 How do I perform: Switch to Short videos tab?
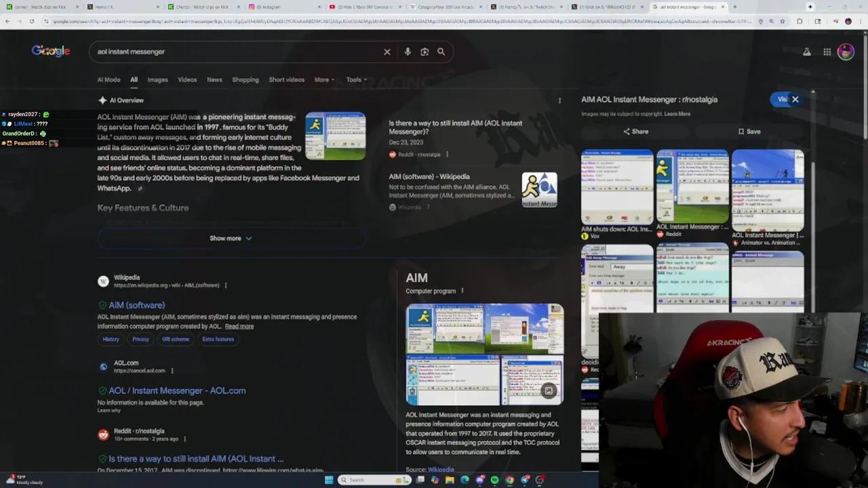pyautogui.click(x=286, y=80)
